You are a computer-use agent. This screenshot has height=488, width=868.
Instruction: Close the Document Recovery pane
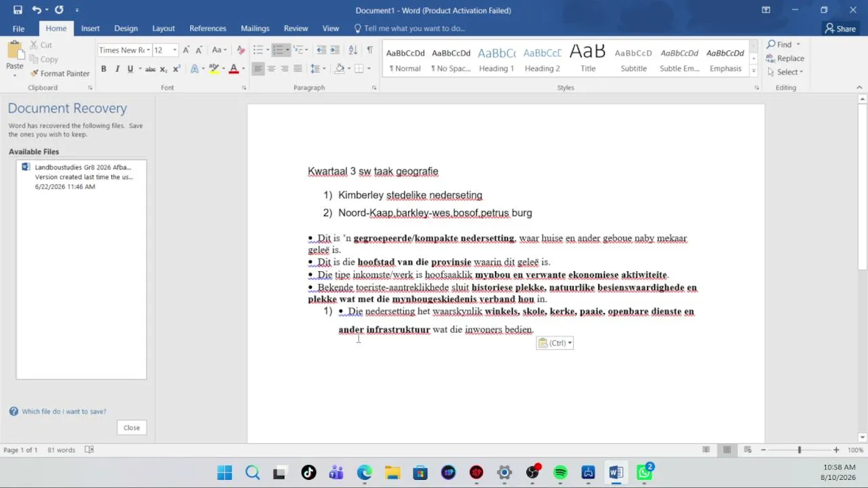pos(132,428)
